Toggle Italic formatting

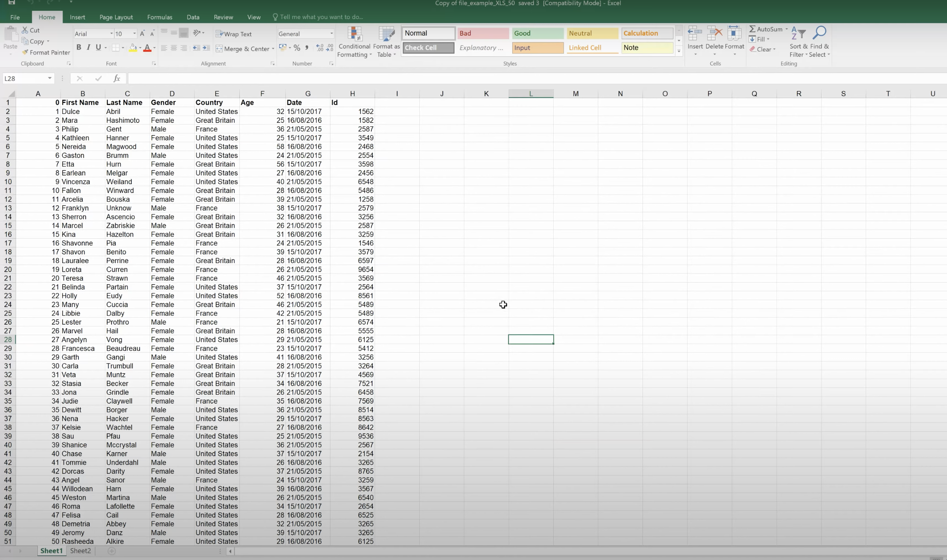click(x=88, y=47)
